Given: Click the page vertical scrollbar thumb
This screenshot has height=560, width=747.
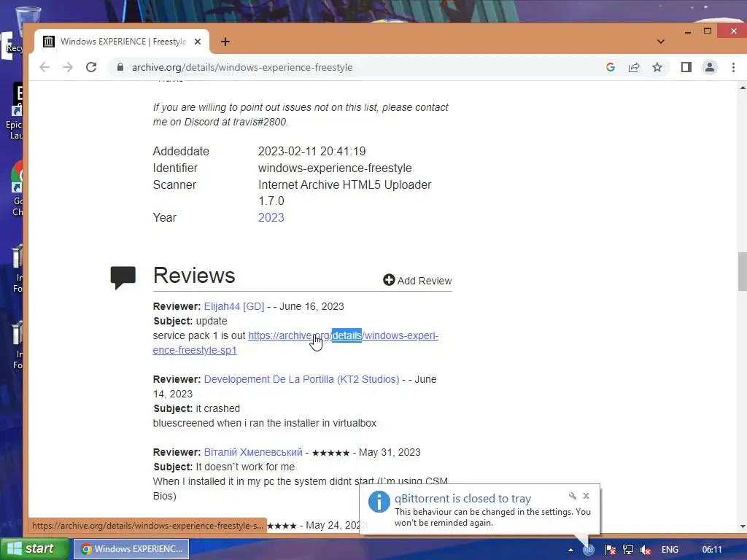Looking at the screenshot, I should (x=742, y=271).
